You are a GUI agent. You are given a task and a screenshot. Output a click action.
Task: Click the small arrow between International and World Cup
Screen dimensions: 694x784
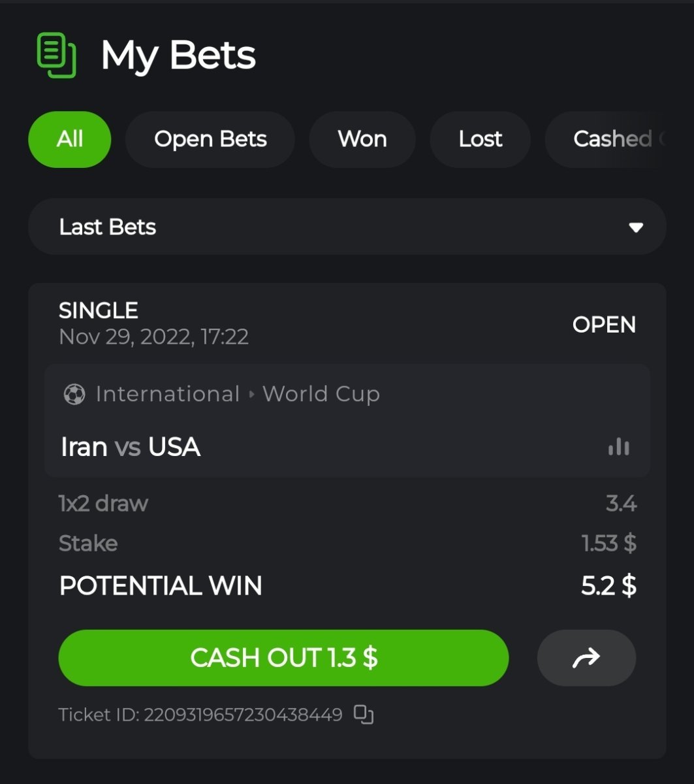pyautogui.click(x=252, y=395)
